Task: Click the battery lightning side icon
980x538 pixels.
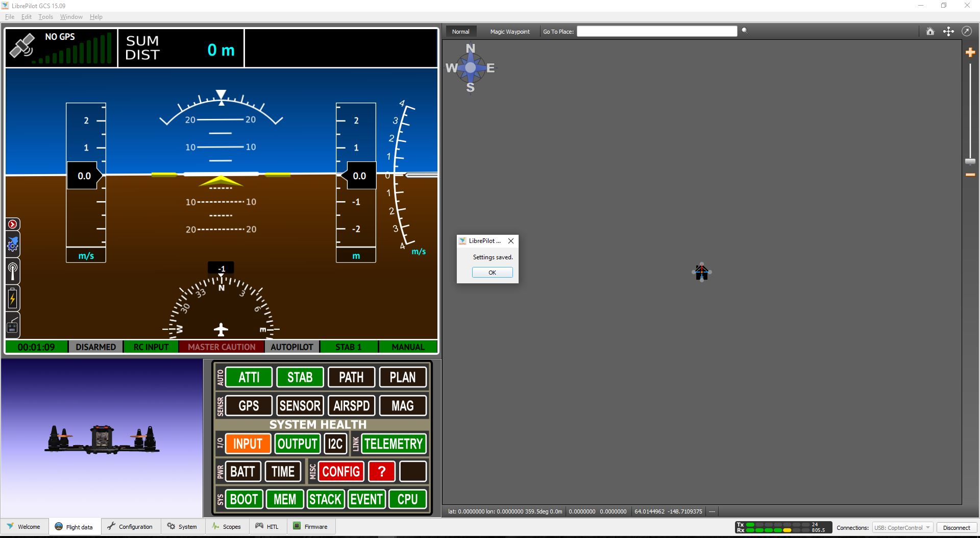Action: point(13,299)
